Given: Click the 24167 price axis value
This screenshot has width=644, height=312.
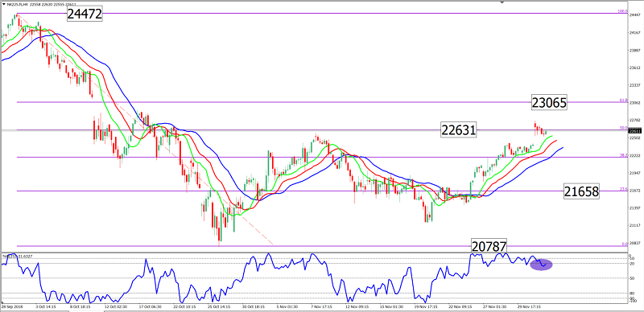Looking at the screenshot, I should point(635,32).
